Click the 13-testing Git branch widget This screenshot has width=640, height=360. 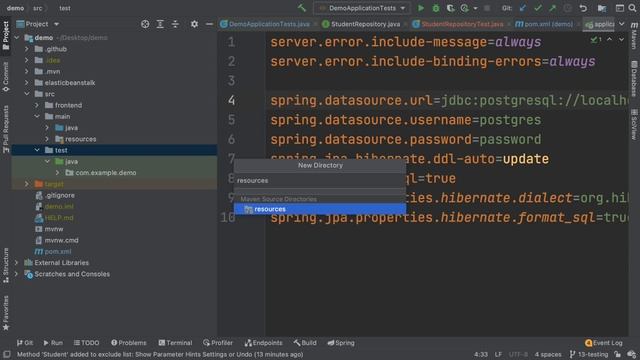point(589,354)
